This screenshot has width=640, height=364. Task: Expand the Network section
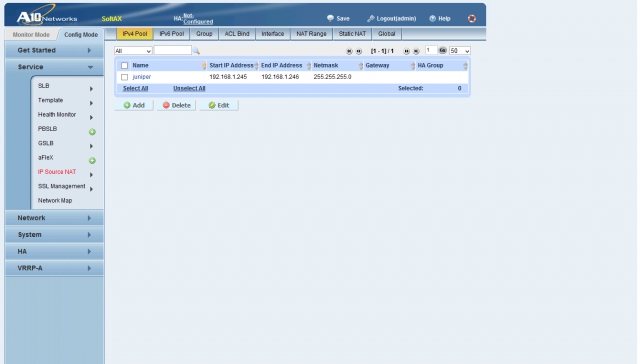54,218
